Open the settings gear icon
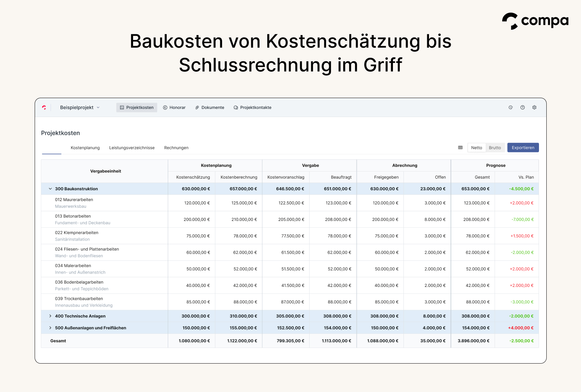 534,108
